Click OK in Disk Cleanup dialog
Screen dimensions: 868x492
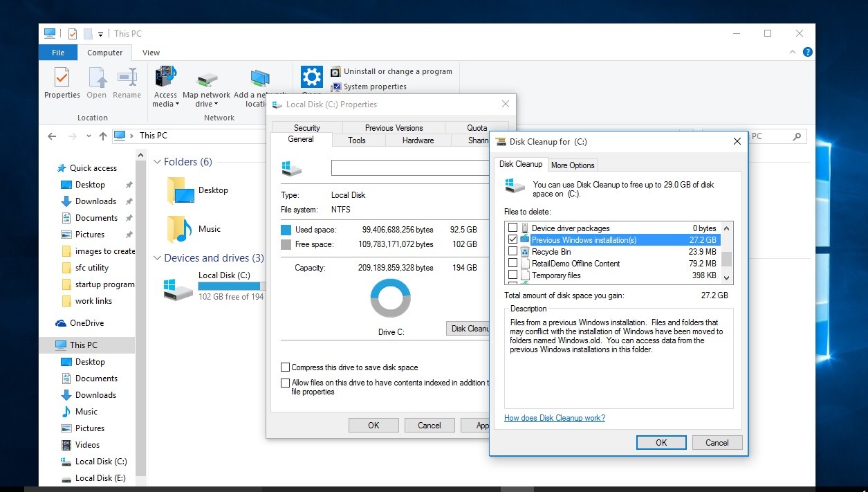coord(661,443)
